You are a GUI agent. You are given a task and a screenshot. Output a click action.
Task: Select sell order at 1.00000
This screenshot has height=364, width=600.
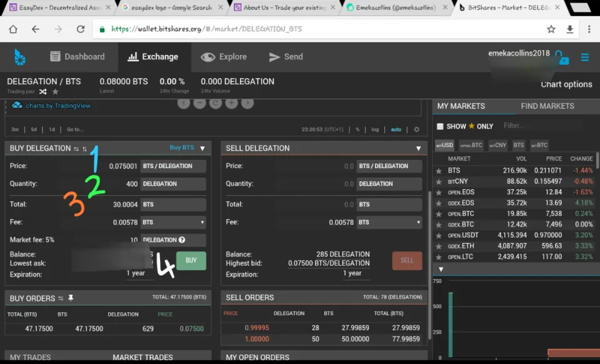[324, 339]
